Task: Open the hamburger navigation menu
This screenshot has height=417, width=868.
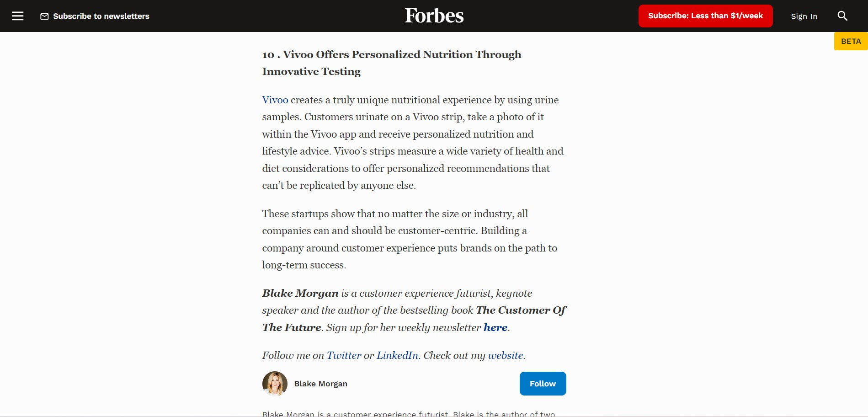Action: [x=17, y=16]
